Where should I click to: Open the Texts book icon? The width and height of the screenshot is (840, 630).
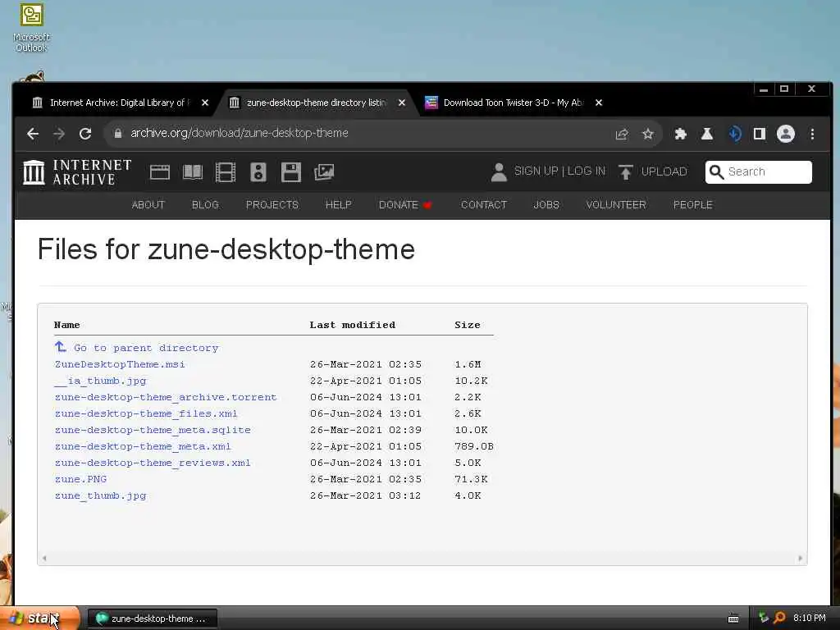pyautogui.click(x=192, y=172)
